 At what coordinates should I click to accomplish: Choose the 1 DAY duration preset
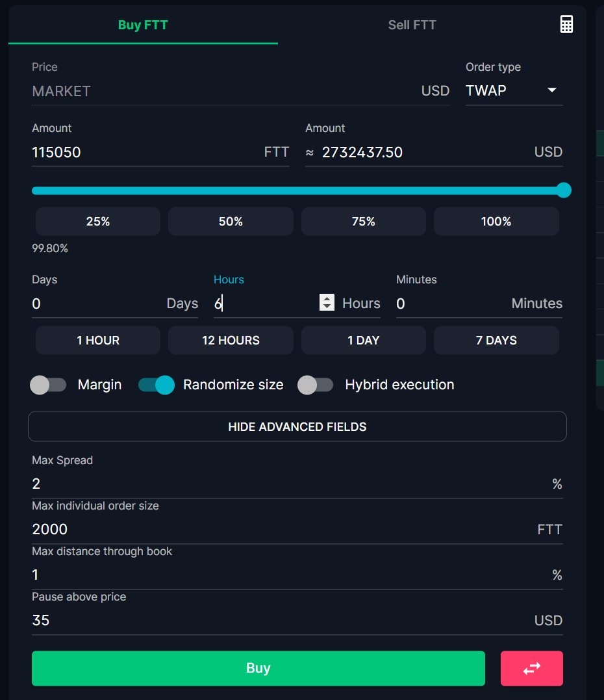(x=363, y=340)
